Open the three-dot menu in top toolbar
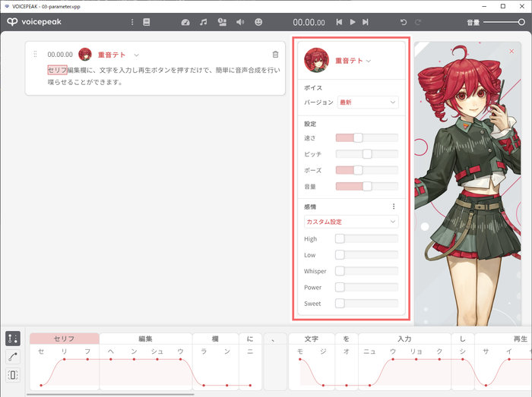 tap(132, 22)
